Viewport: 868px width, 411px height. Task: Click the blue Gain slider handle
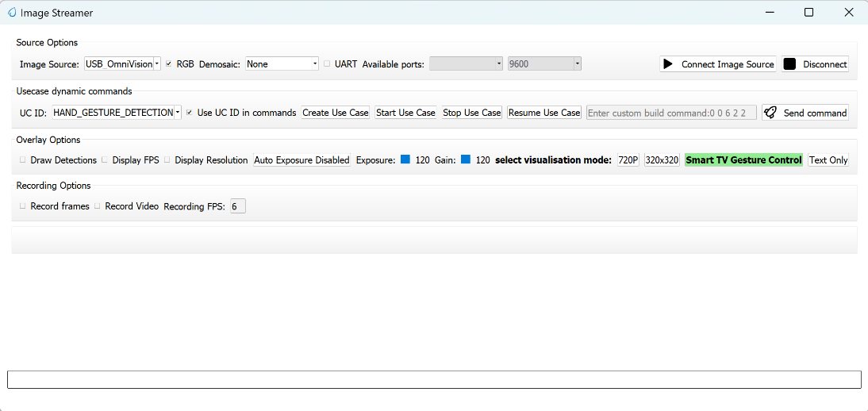pyautogui.click(x=466, y=159)
